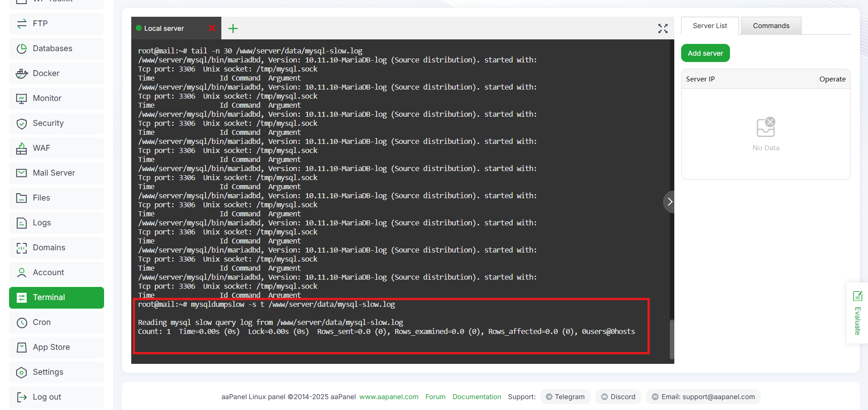Add a new terminal tab with plus icon
This screenshot has height=410, width=868.
tap(233, 29)
